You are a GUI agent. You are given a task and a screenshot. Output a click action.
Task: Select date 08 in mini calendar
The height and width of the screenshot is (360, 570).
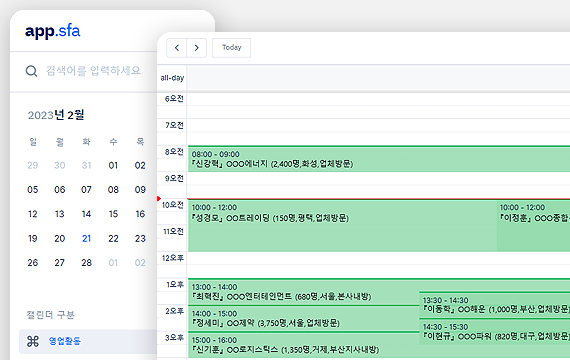pos(113,189)
